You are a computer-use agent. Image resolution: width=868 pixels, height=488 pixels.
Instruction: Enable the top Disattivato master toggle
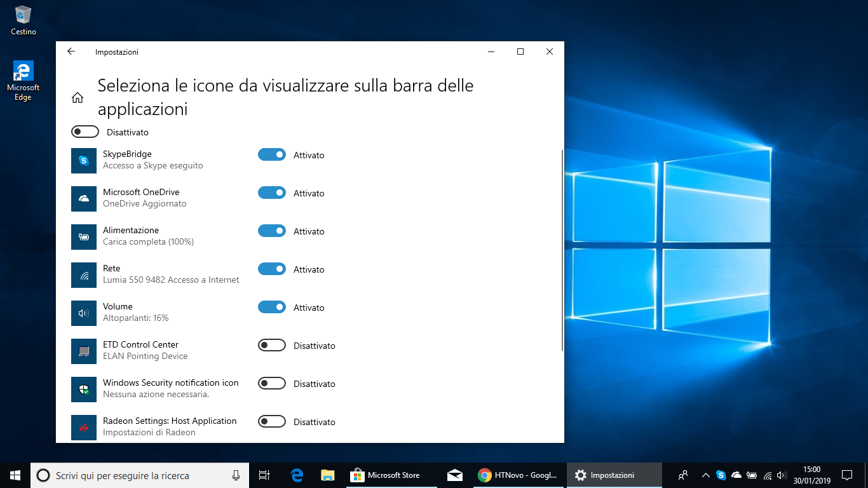click(x=85, y=132)
